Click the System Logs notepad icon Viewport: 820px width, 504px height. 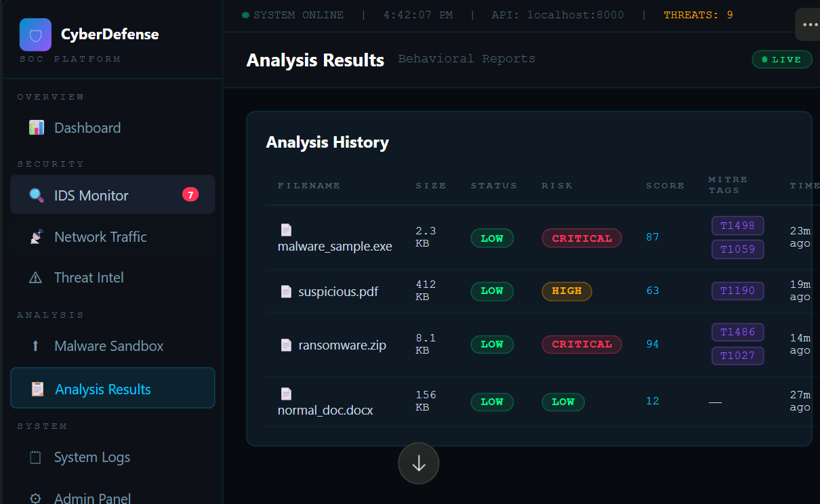36,457
